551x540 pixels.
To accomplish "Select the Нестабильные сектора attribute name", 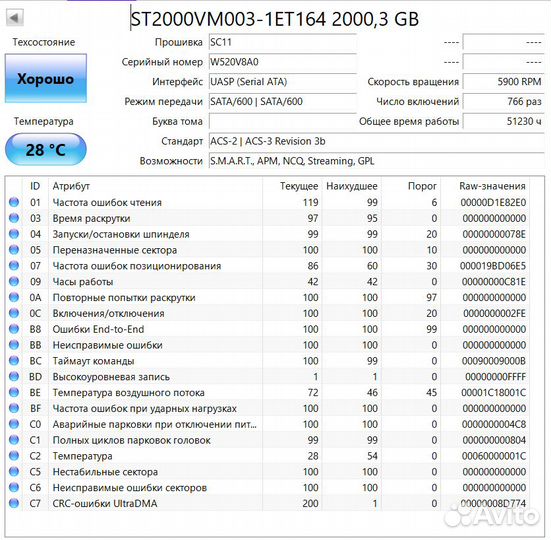I will tap(105, 472).
